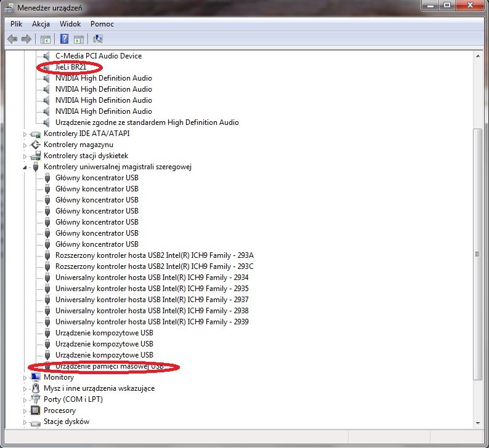Image resolution: width=489 pixels, height=448 pixels.
Task: Click the Porty (COM i LPT) icon
Action: click(x=36, y=399)
